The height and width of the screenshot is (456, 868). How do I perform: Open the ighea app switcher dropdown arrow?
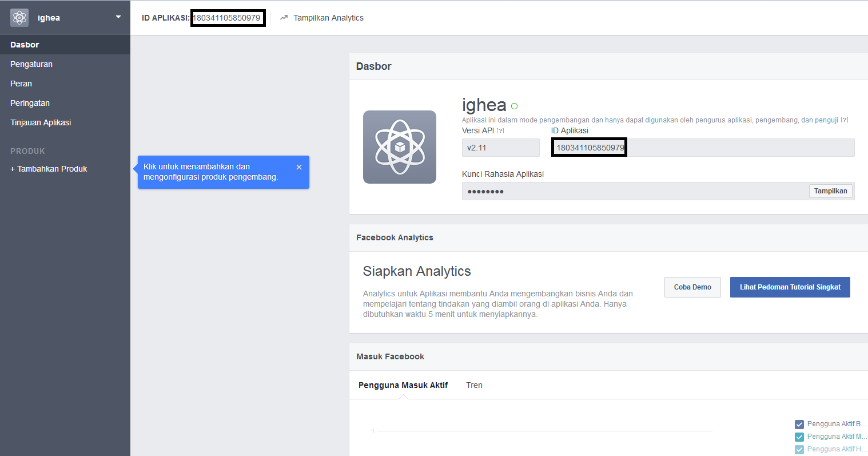[x=118, y=17]
